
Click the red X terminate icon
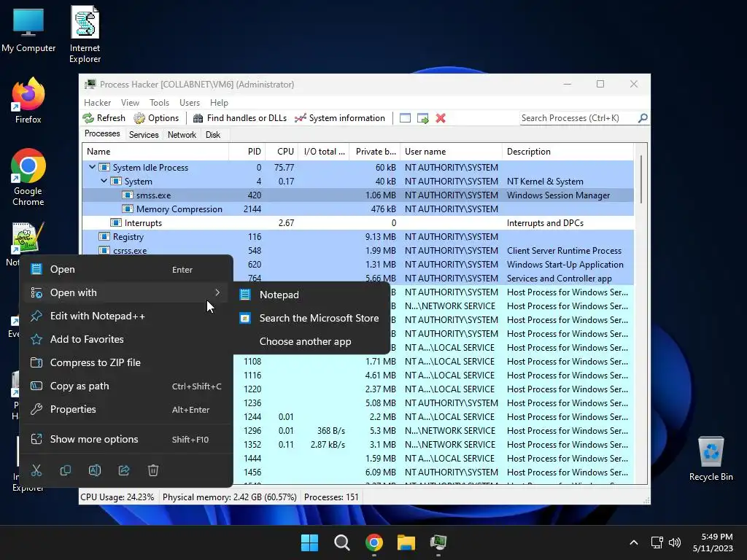tap(441, 118)
